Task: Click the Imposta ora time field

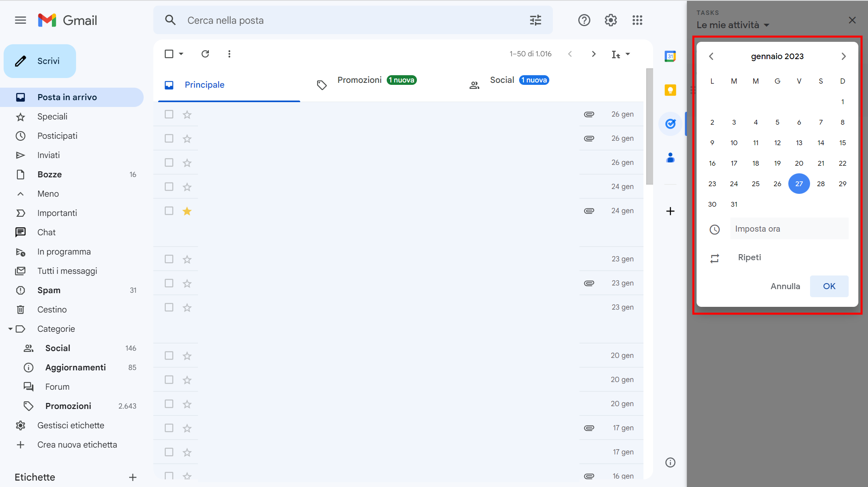Action: click(x=789, y=228)
